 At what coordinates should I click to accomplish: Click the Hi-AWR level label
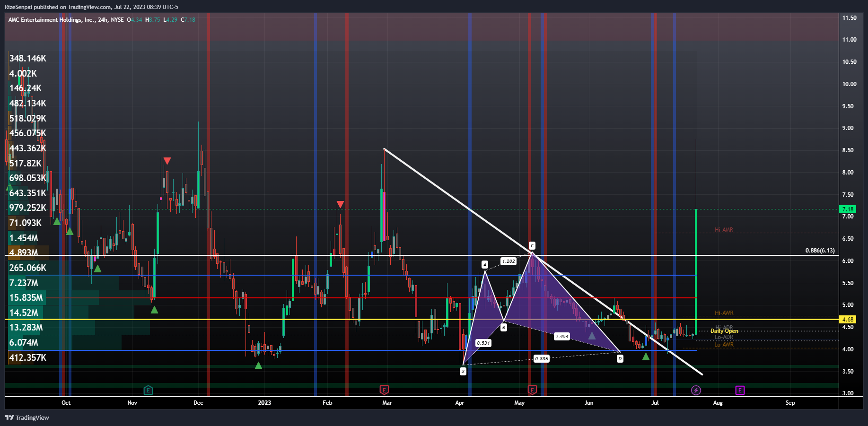coord(724,313)
